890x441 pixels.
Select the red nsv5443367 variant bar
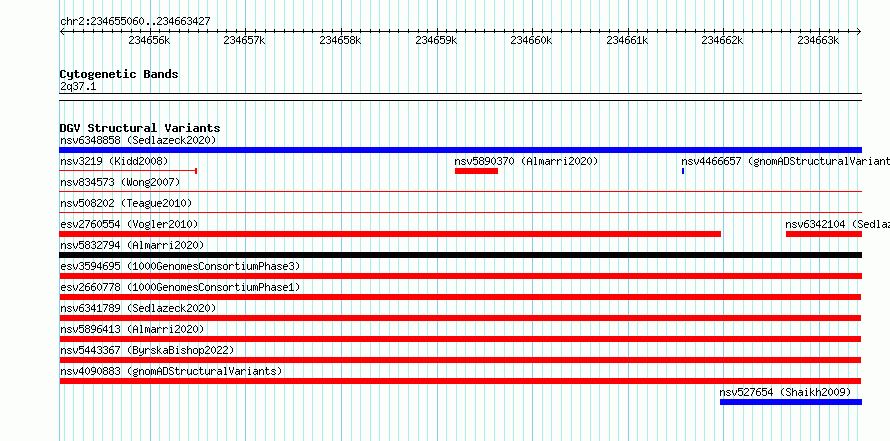(460, 360)
